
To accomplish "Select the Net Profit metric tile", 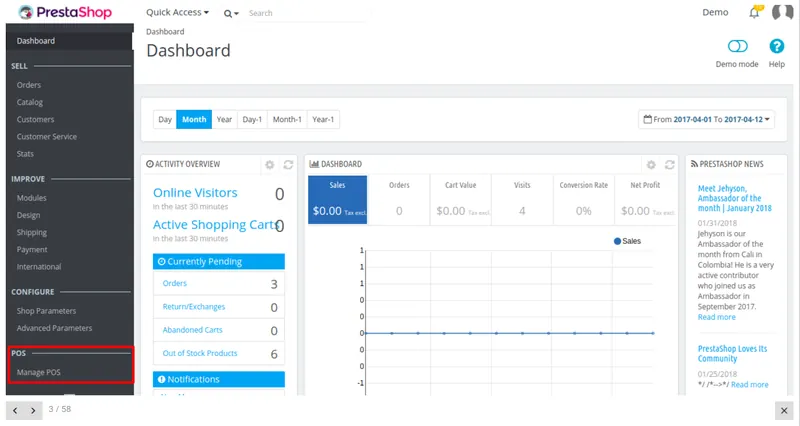I will 645,199.
